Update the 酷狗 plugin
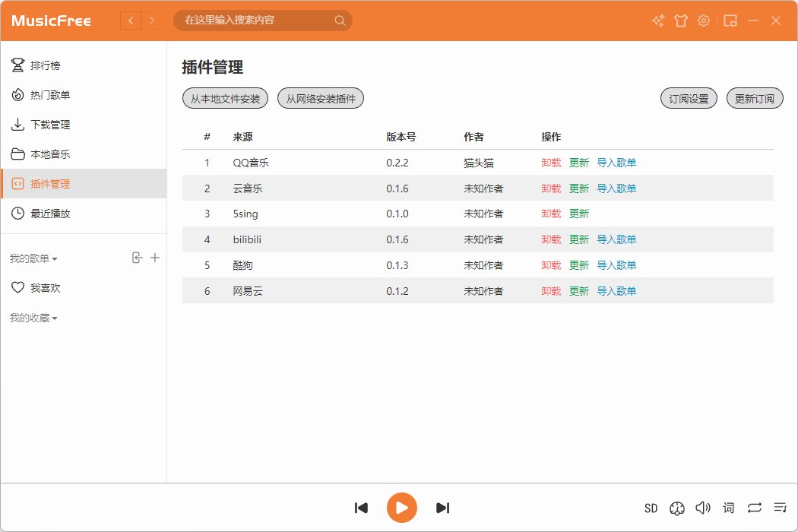The image size is (798, 532). coord(579,265)
